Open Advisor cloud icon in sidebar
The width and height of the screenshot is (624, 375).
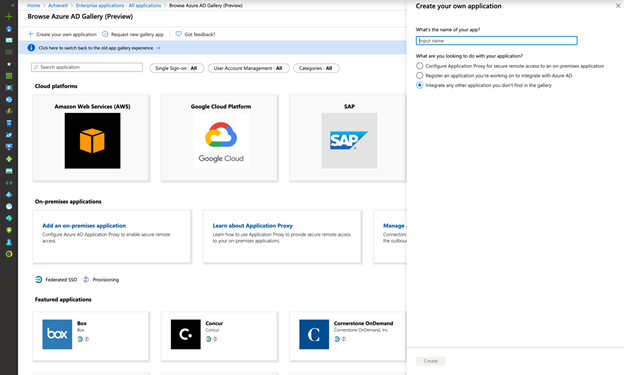(9, 218)
